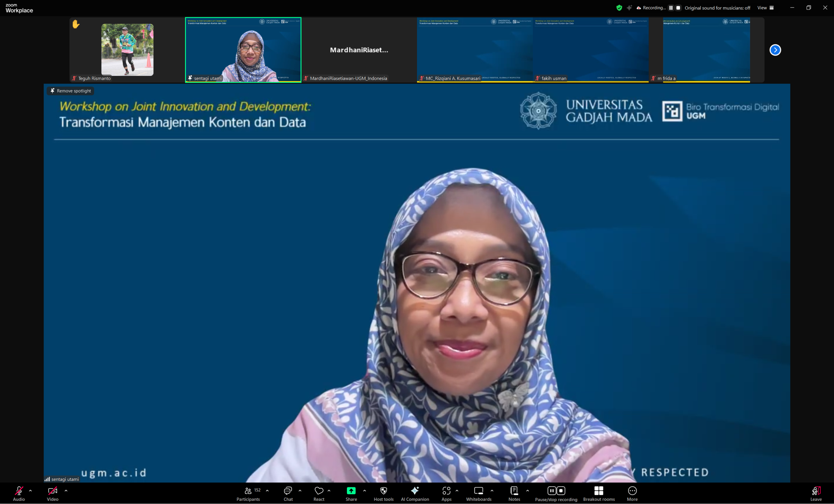Expand the audio options arrow
834x504 pixels.
click(x=31, y=490)
